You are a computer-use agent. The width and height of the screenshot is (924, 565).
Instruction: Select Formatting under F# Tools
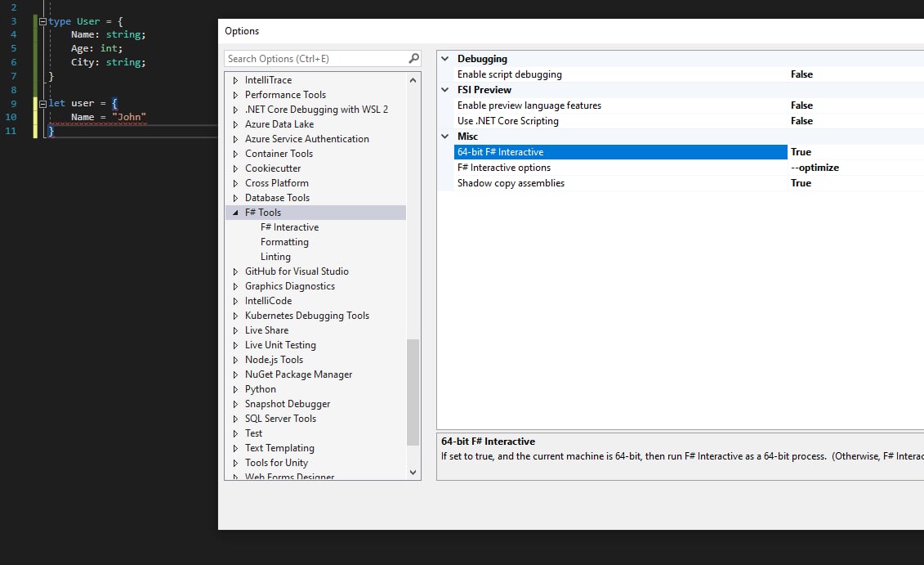284,242
